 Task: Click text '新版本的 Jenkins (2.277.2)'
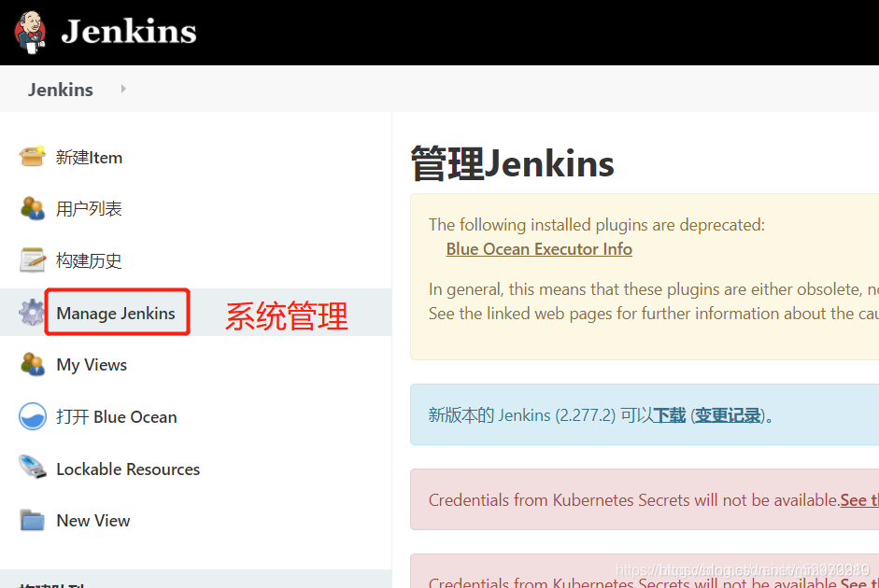tap(522, 415)
